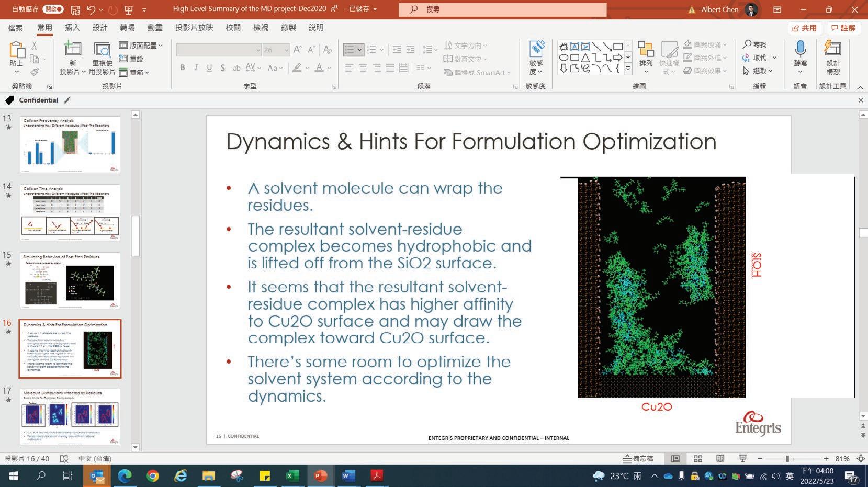Click the Reuse Slides icon

tap(102, 50)
